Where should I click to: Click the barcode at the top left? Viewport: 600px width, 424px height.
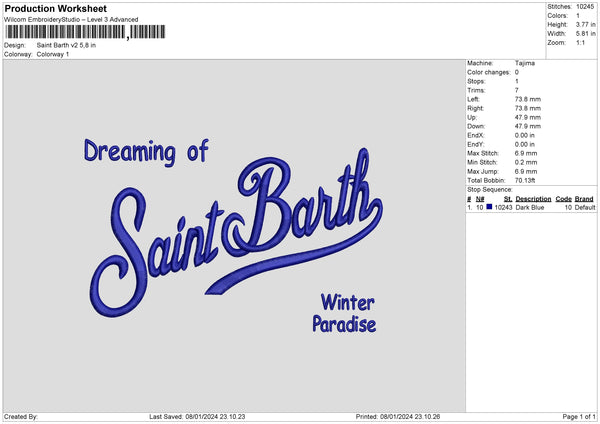click(66, 32)
